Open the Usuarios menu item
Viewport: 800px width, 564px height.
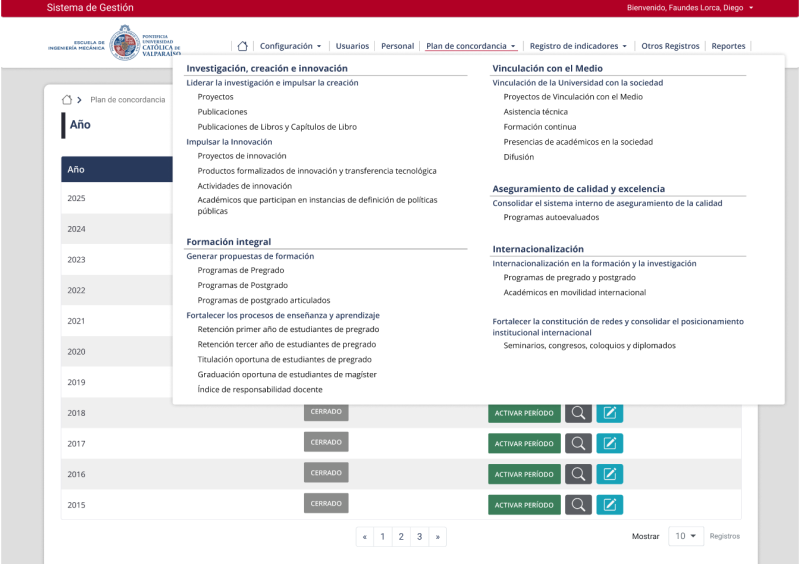pyautogui.click(x=352, y=46)
